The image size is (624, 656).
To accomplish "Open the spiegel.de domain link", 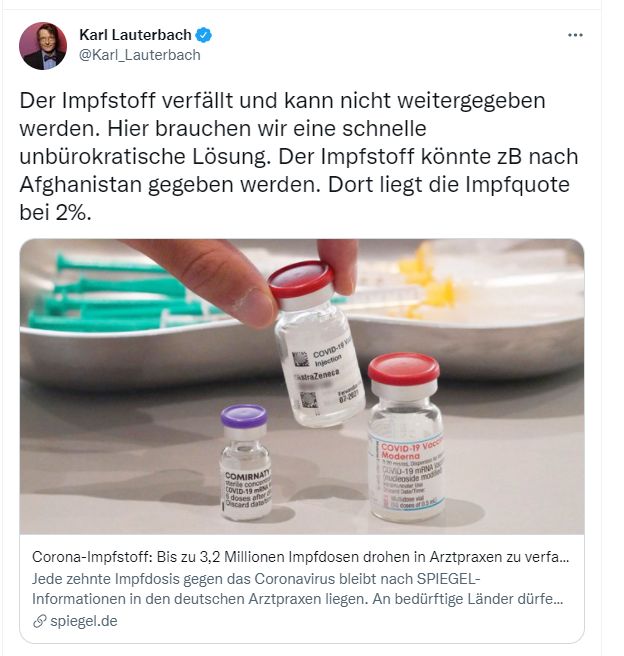I will coord(84,621).
